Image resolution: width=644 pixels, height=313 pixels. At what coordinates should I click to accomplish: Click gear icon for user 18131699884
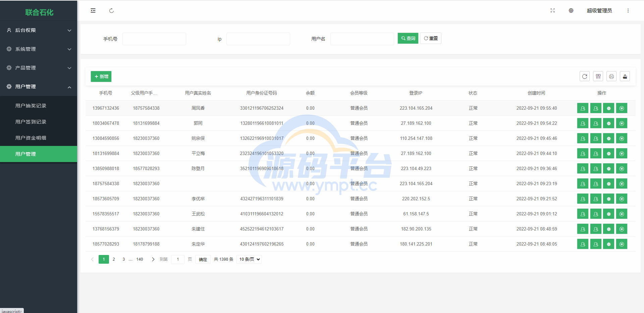click(x=609, y=154)
